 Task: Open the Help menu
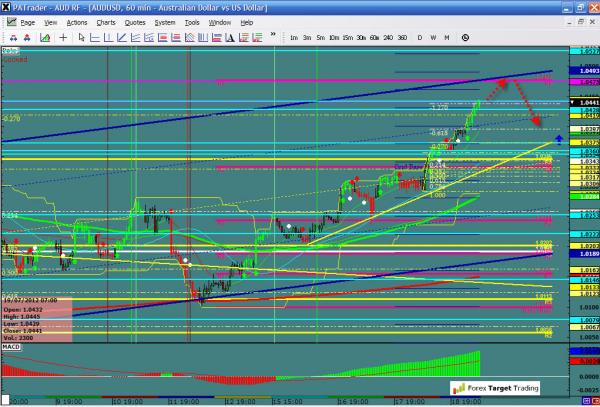click(247, 23)
